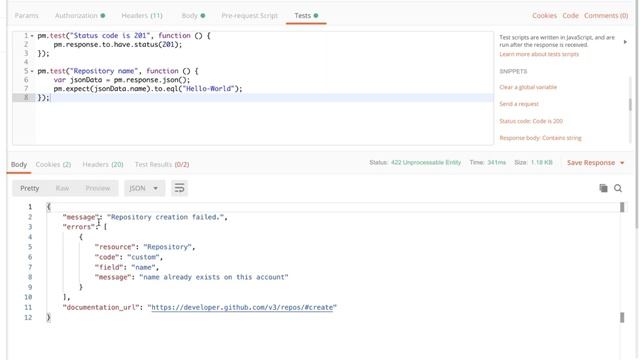Open the developer.github.com documentation URL

coord(242,307)
